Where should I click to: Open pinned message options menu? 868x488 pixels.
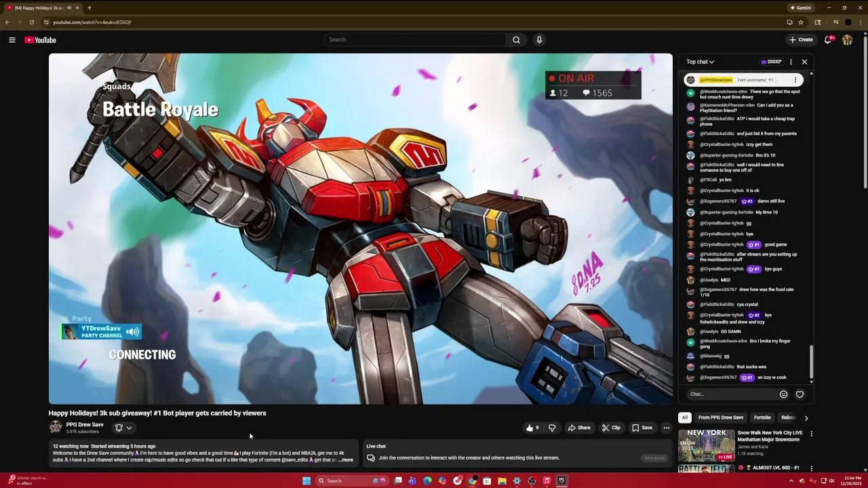pos(795,80)
